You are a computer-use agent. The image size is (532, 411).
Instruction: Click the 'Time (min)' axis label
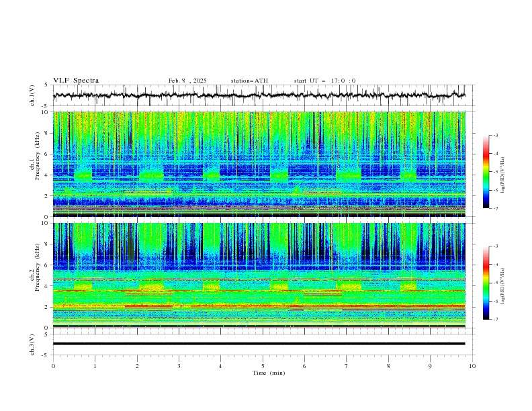point(269,373)
